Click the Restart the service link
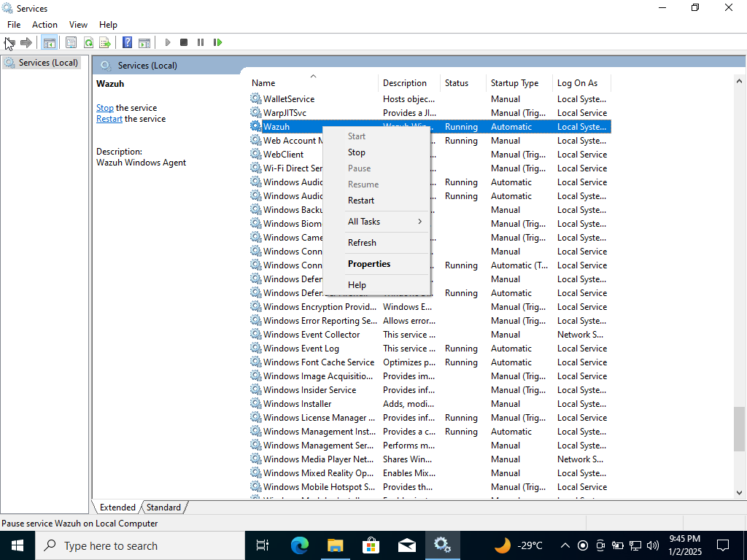The image size is (747, 560). pos(109,119)
